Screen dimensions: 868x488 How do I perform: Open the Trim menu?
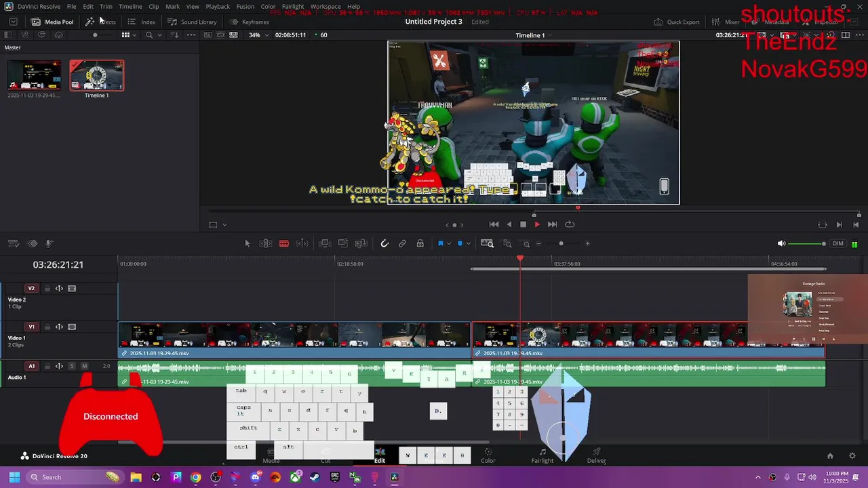pyautogui.click(x=106, y=6)
